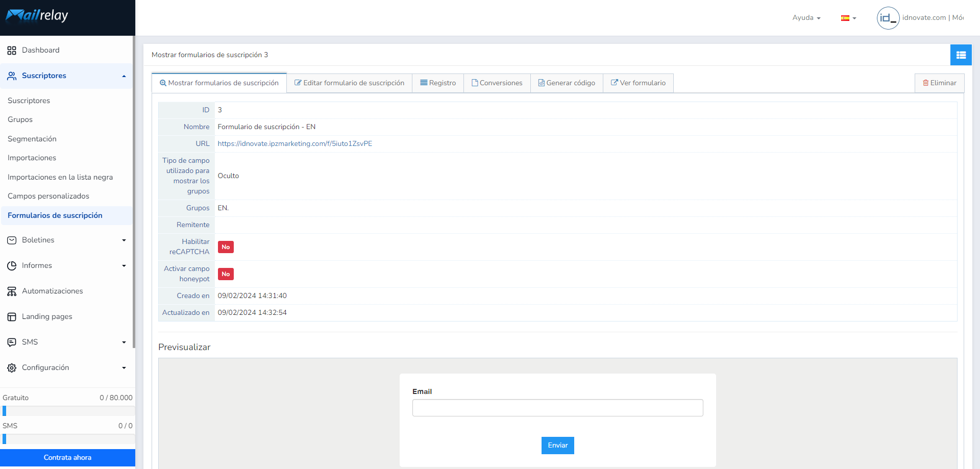This screenshot has width=980, height=469.
Task: Click the Grupos value EN.
Action: (223, 208)
